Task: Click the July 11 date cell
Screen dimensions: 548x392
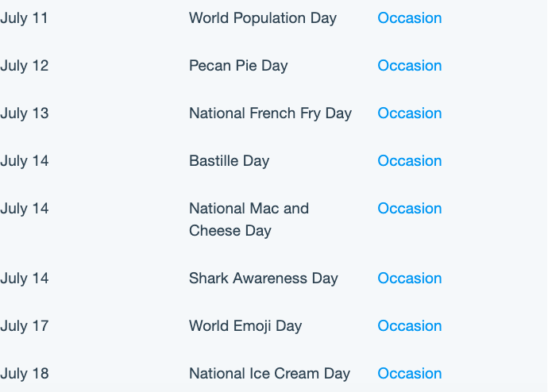Action: [x=24, y=18]
